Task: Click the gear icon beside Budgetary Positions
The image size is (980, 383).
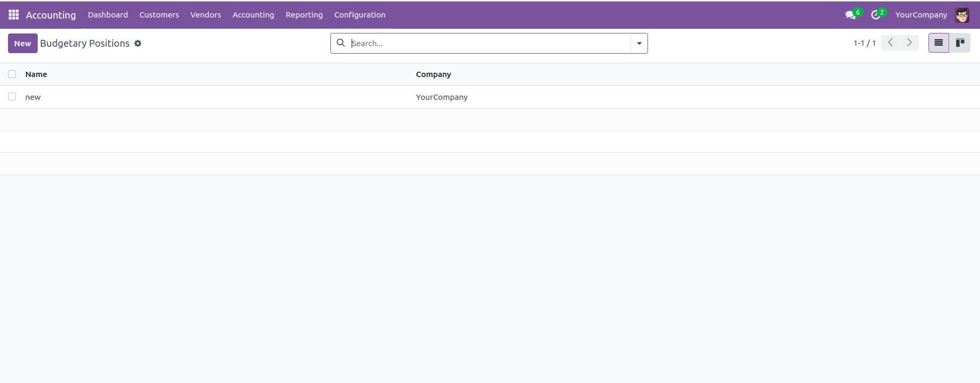Action: pyautogui.click(x=138, y=44)
